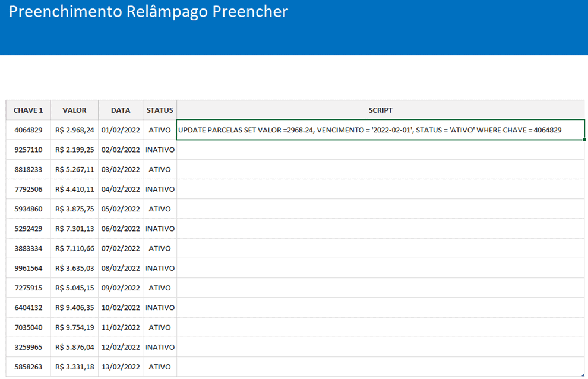Click the date cell 07/02/2022
This screenshot has height=379, width=588.
[121, 248]
